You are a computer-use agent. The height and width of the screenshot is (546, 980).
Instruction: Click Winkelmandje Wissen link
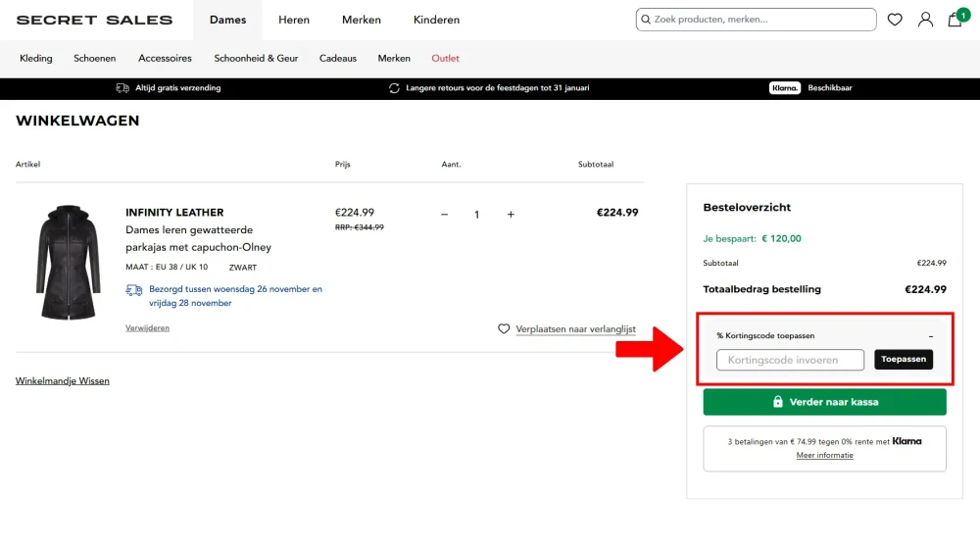pos(63,381)
